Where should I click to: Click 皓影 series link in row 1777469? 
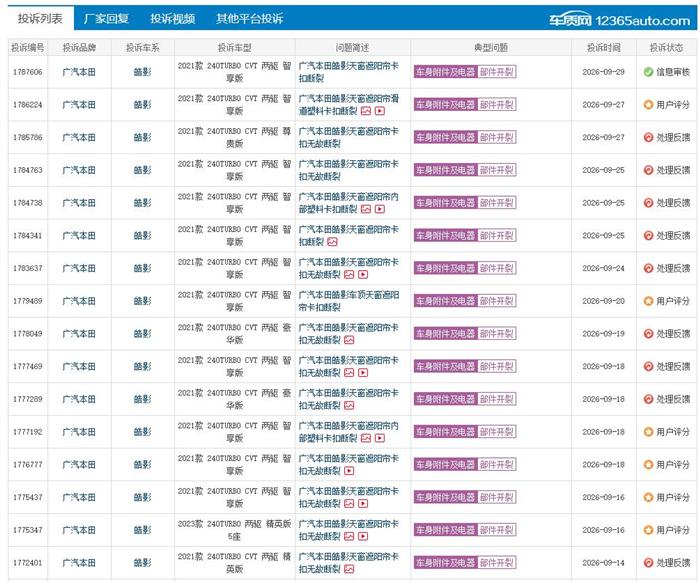point(142,366)
